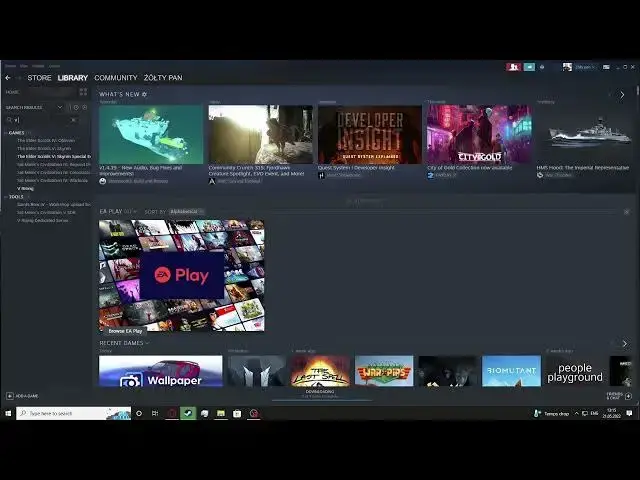Open the EA Play collage tile
This screenshot has width=640, height=480.
pyautogui.click(x=182, y=276)
